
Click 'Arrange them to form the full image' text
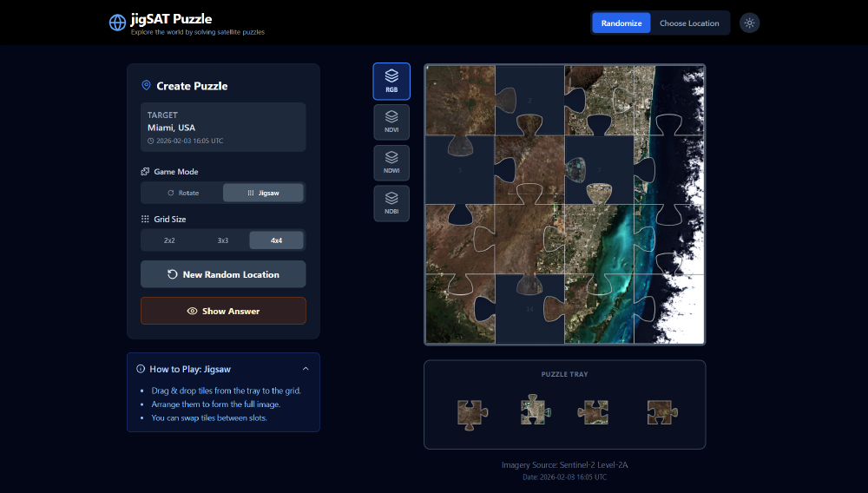tap(216, 404)
